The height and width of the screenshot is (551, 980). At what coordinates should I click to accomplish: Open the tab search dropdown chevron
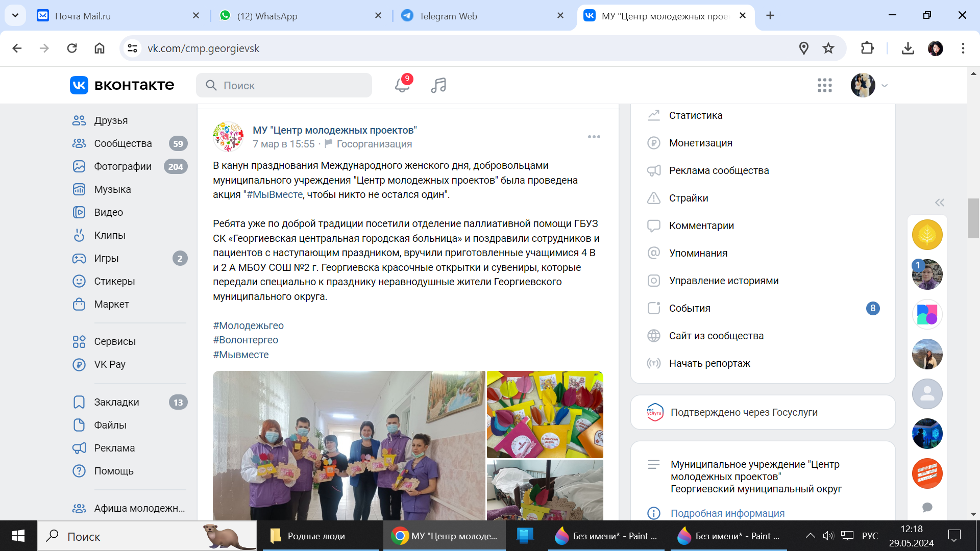(15, 15)
